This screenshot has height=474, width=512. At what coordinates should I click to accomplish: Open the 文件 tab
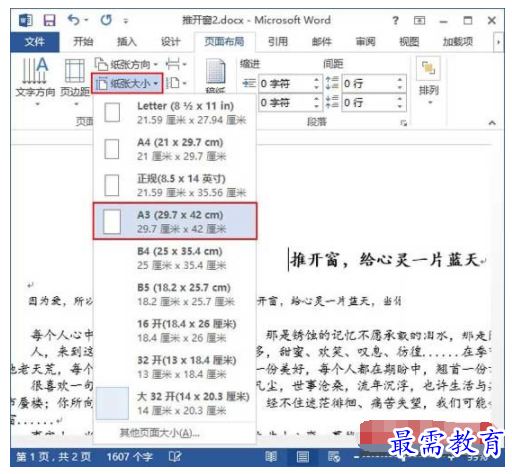[35, 42]
